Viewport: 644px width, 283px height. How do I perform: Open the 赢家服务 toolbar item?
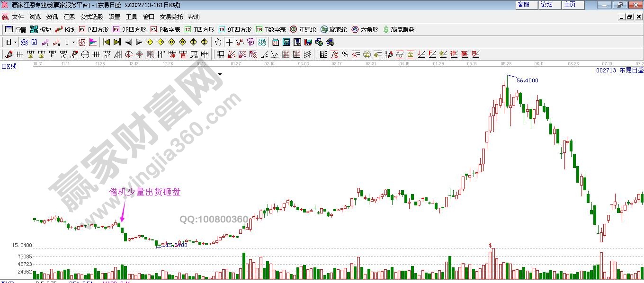pyautogui.click(x=398, y=29)
